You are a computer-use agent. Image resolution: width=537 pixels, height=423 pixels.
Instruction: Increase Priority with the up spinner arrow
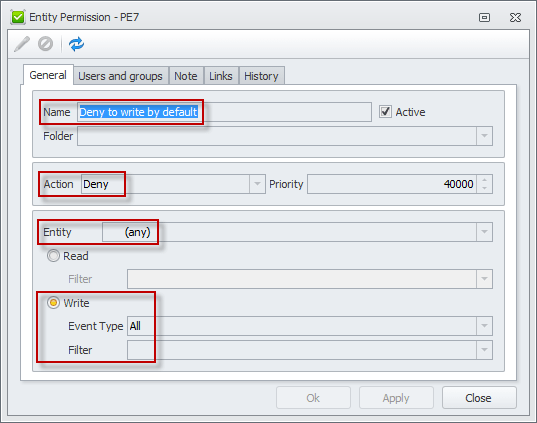(x=484, y=179)
